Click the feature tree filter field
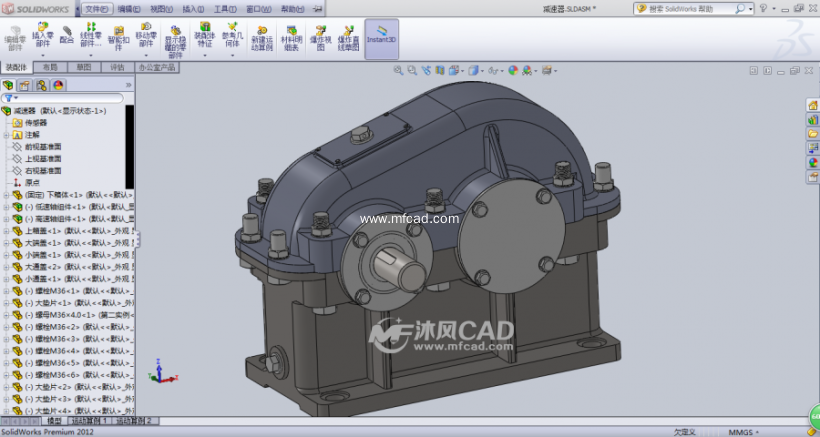820x437 pixels. point(63,98)
